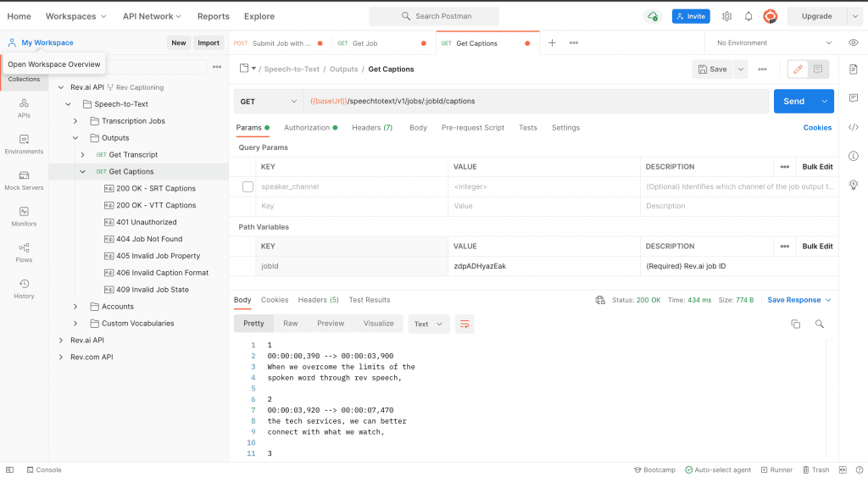The width and height of the screenshot is (868, 477).
Task: Open the Get Job request tab
Action: click(x=384, y=43)
